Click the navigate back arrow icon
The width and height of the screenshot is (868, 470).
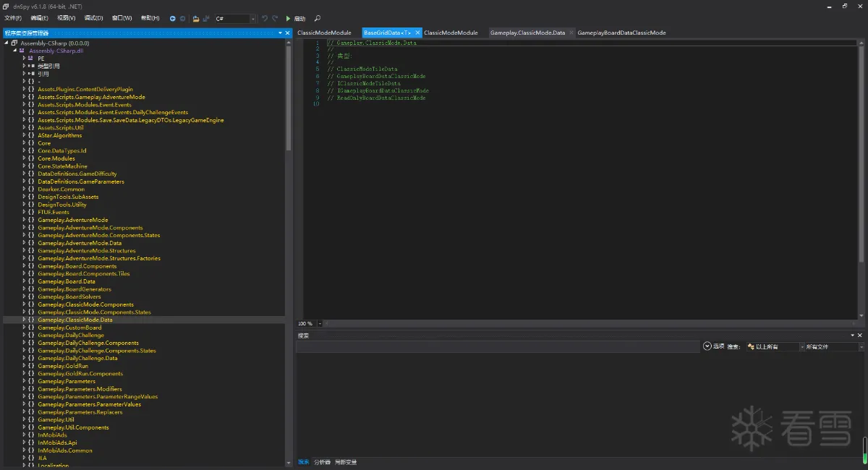pyautogui.click(x=172, y=18)
